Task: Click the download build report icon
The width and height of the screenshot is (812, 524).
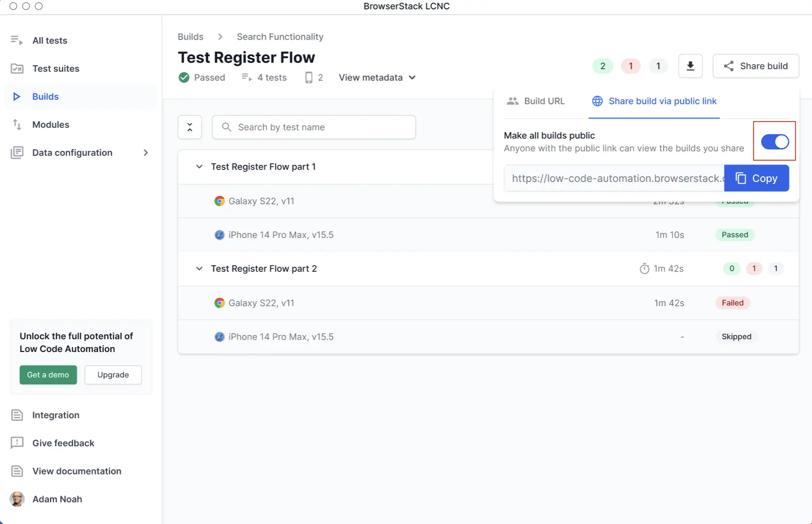Action: pos(690,66)
